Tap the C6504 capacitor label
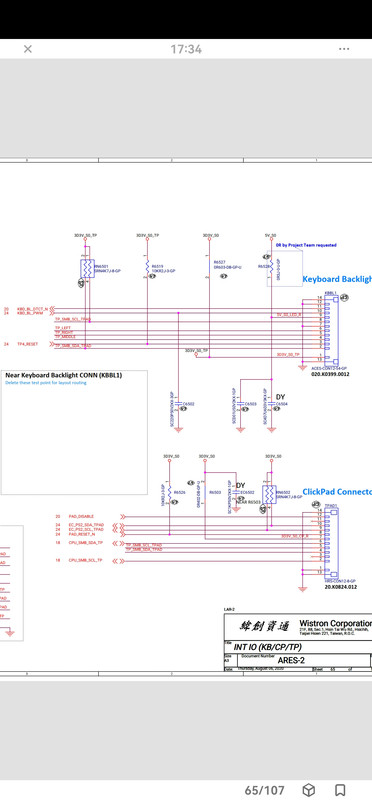Viewport: 372px width, 800px height. (282, 404)
